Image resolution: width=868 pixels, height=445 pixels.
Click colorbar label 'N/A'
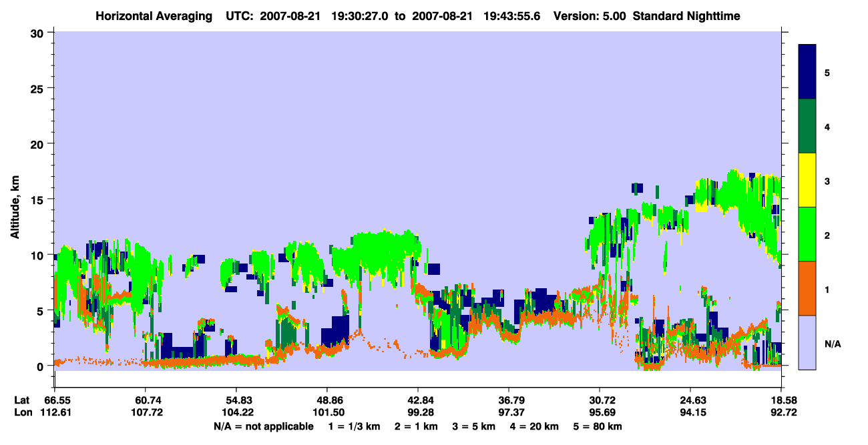pos(832,344)
